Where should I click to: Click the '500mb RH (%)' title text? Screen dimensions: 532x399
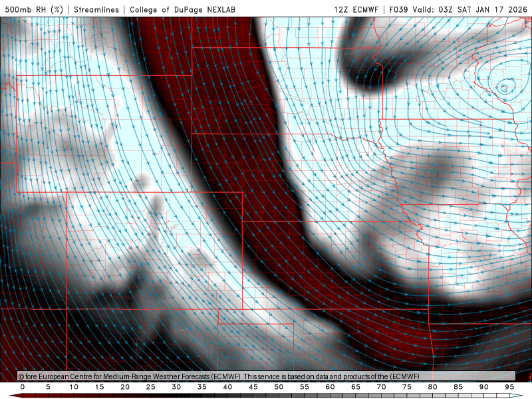(34, 9)
